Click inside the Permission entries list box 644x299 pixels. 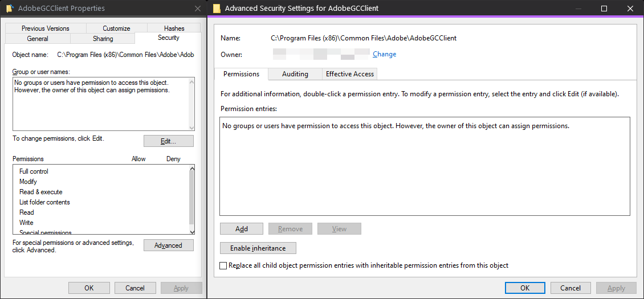coord(425,166)
